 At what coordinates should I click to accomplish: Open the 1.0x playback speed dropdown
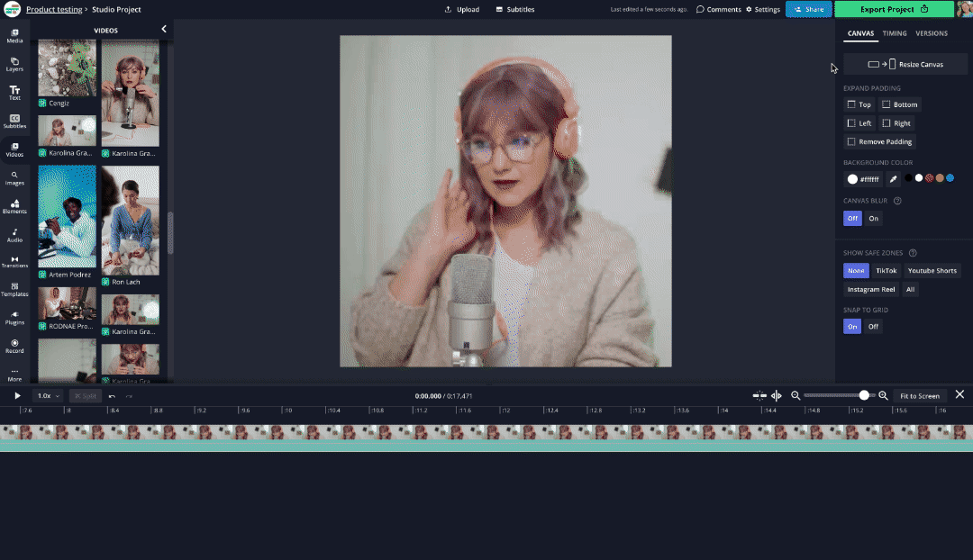(x=48, y=396)
